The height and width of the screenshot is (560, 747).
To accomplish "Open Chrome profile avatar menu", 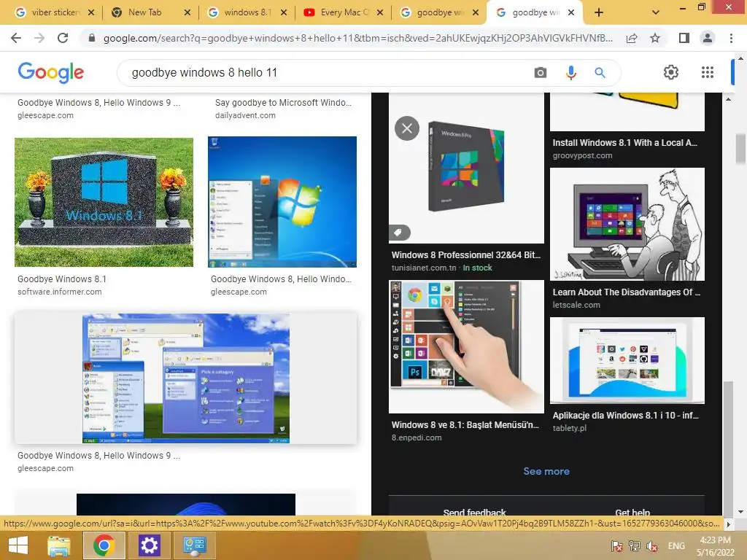I will (708, 38).
